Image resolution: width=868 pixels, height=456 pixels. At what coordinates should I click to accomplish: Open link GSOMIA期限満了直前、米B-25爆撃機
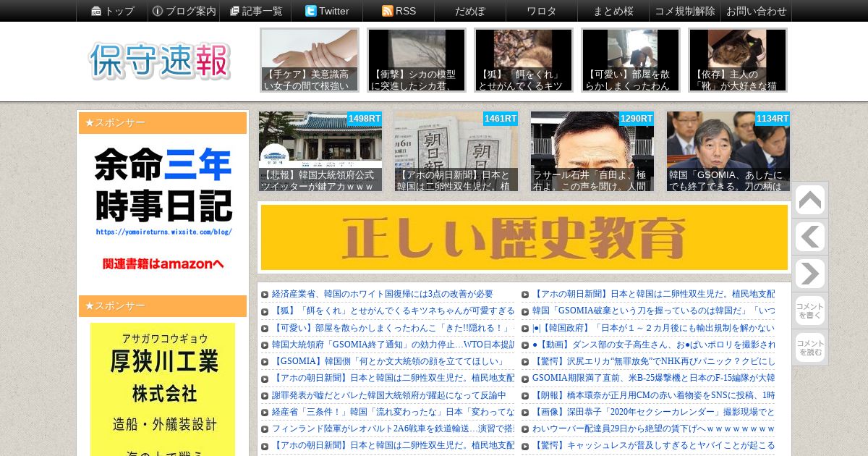coord(653,378)
